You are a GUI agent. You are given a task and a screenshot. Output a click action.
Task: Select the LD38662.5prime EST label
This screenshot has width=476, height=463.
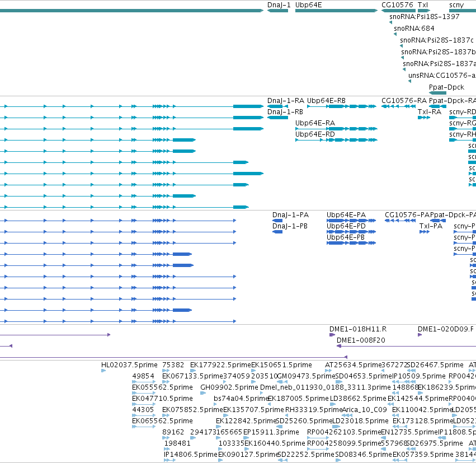pos(358,399)
